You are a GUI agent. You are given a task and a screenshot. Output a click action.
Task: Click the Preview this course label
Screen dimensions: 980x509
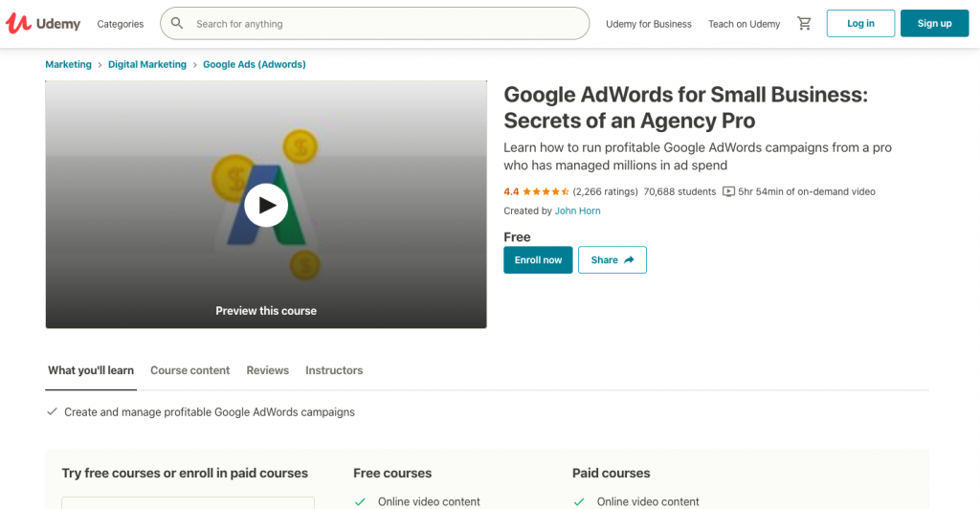coord(266,311)
